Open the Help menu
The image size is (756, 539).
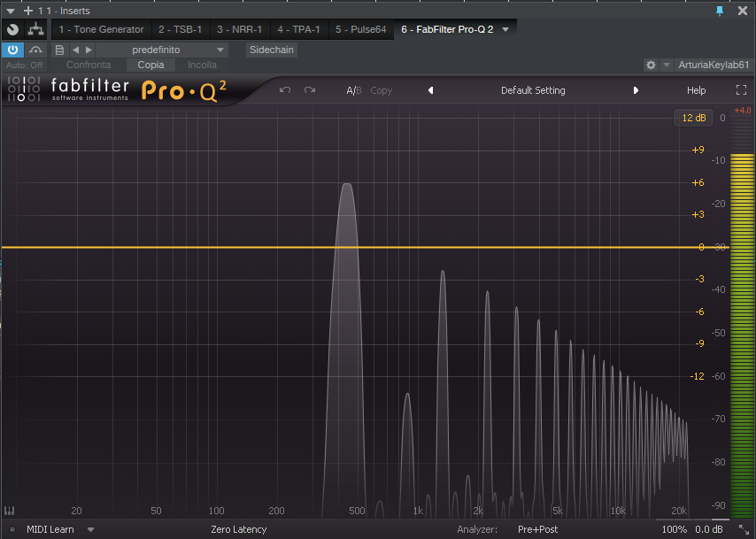coord(696,90)
